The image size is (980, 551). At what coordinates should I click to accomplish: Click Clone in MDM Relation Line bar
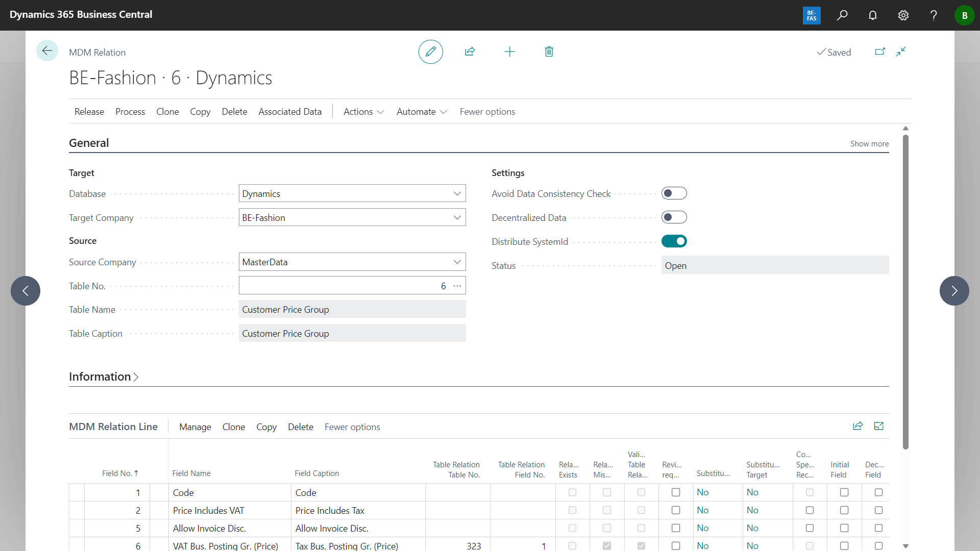click(x=234, y=427)
